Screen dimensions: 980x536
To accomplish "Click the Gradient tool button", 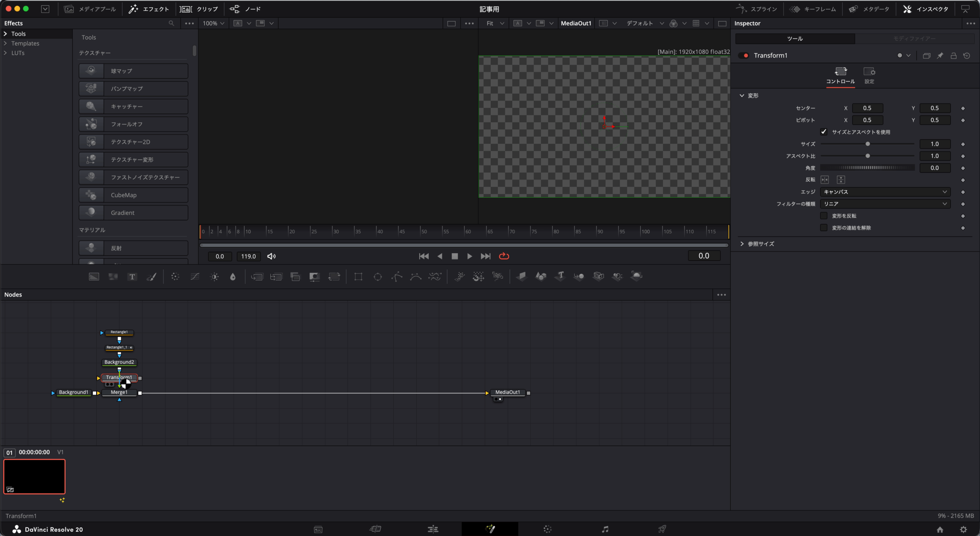I will [133, 213].
